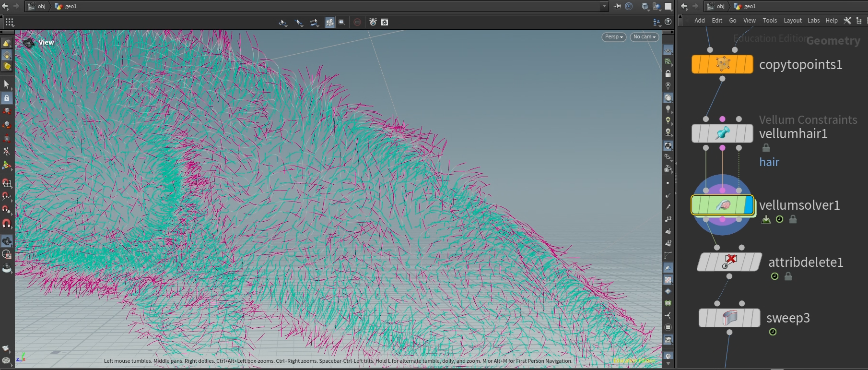This screenshot has width=868, height=370.
Task: Open the Labs menu
Action: (813, 21)
